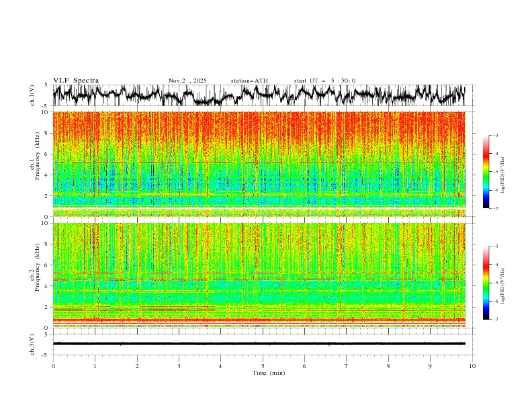Image resolution: width=532 pixels, height=411 pixels.
Task: Click the 'ch.3(V)' waveform axis label
Action: (32, 345)
